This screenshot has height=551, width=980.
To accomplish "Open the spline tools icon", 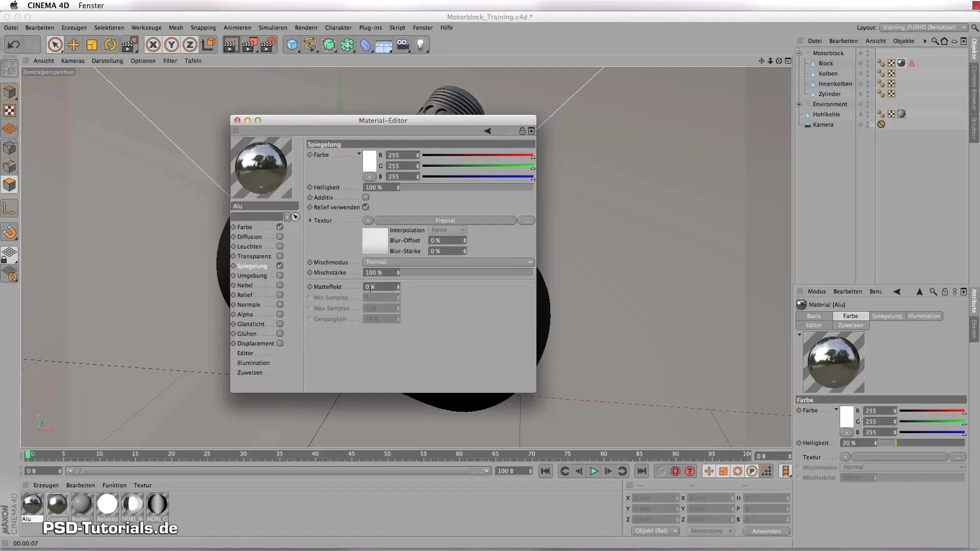I will 310,45.
